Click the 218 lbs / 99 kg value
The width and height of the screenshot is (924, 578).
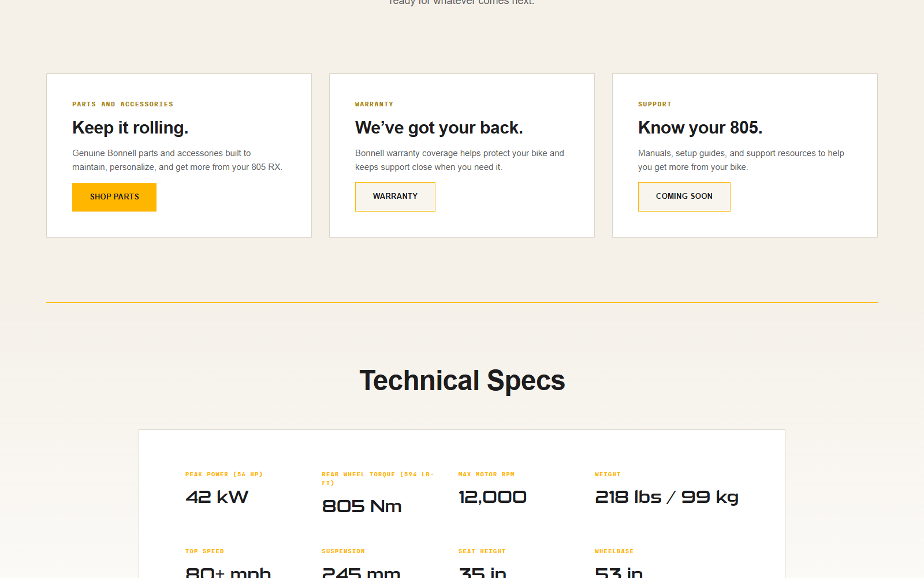667,497
